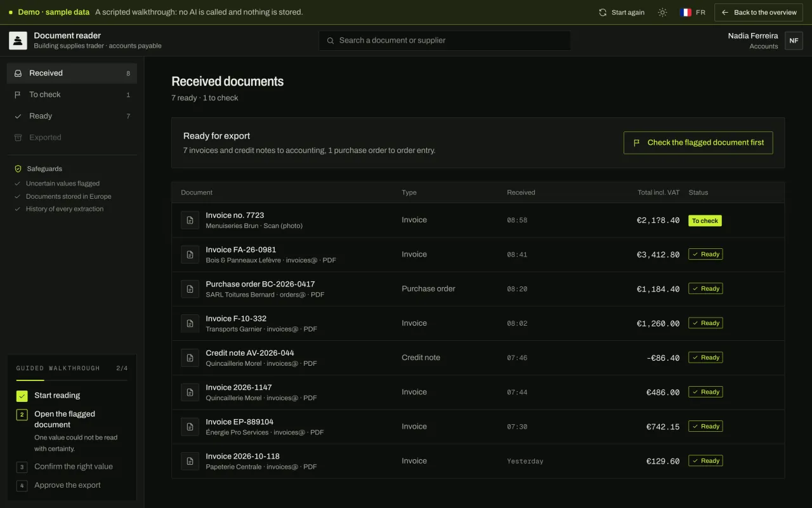Click the Safeguards shield icon
The image size is (812, 508).
point(18,169)
